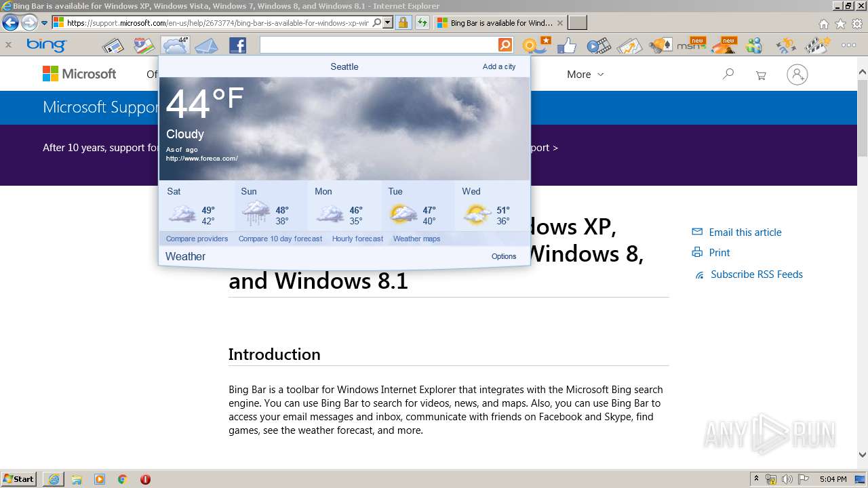Open the foreca.com link
Image resolution: width=868 pixels, height=488 pixels.
coord(202,159)
